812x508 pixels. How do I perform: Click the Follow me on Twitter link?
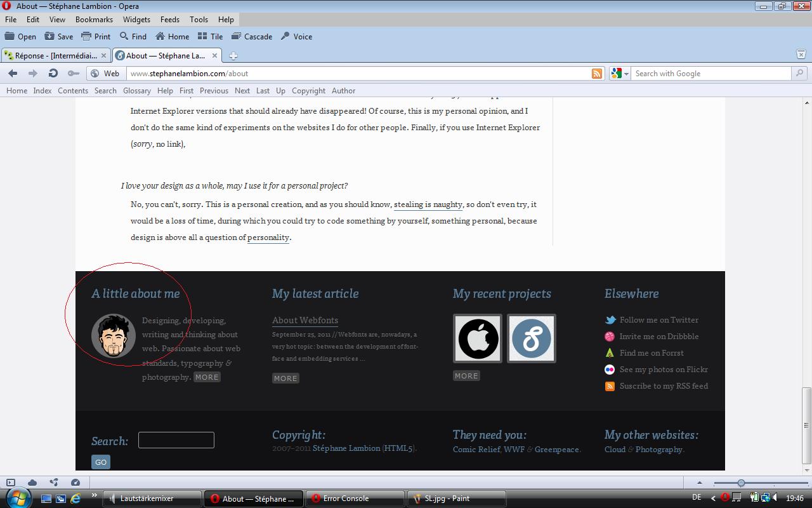658,320
